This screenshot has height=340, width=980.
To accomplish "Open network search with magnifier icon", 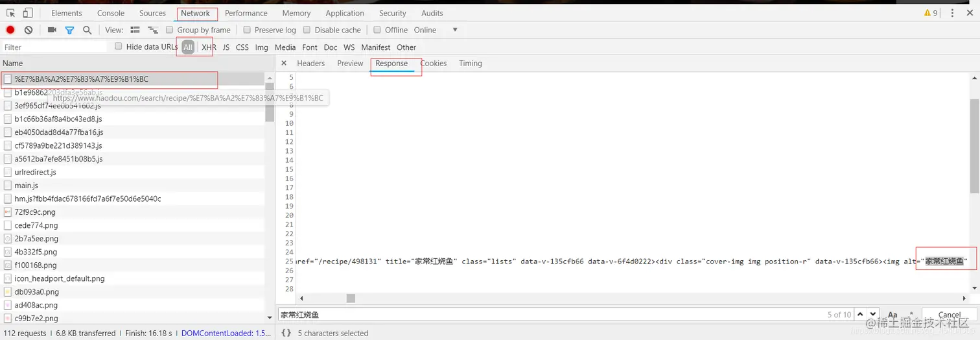I will 87,30.
